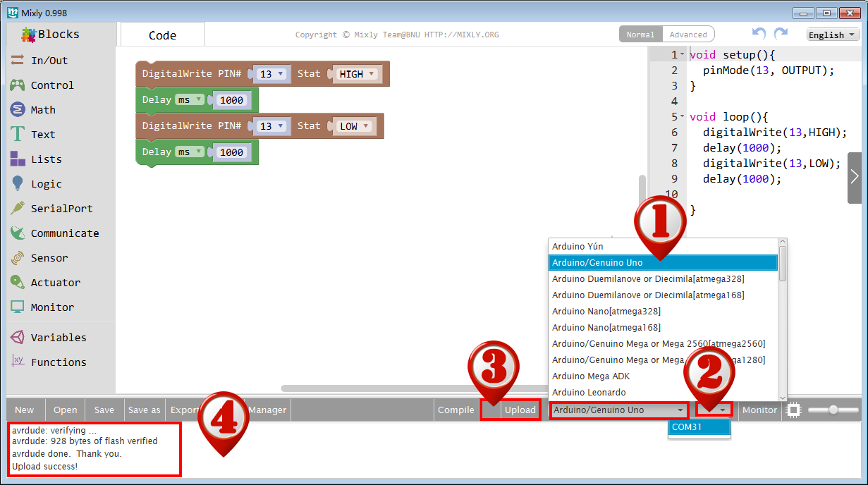
Task: Open the English language dropdown
Action: click(x=833, y=35)
